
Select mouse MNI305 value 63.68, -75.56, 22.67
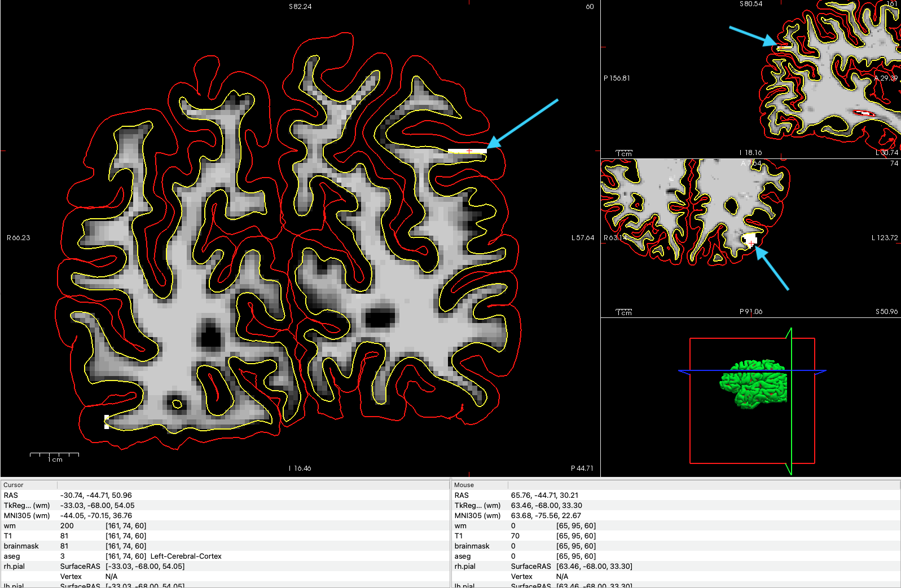pos(546,516)
